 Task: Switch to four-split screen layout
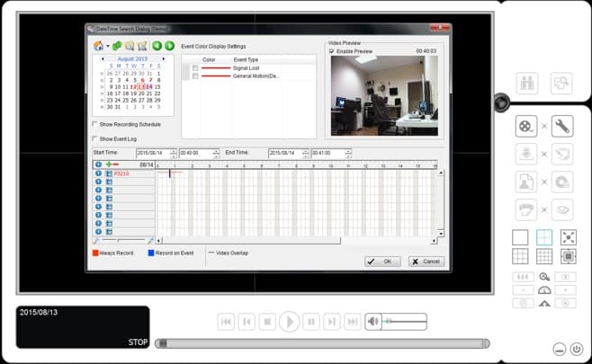(543, 237)
